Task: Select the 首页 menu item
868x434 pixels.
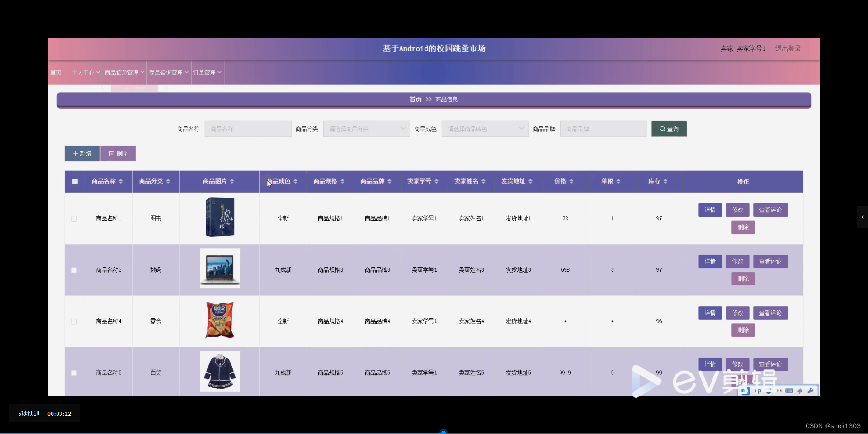Action: tap(56, 72)
